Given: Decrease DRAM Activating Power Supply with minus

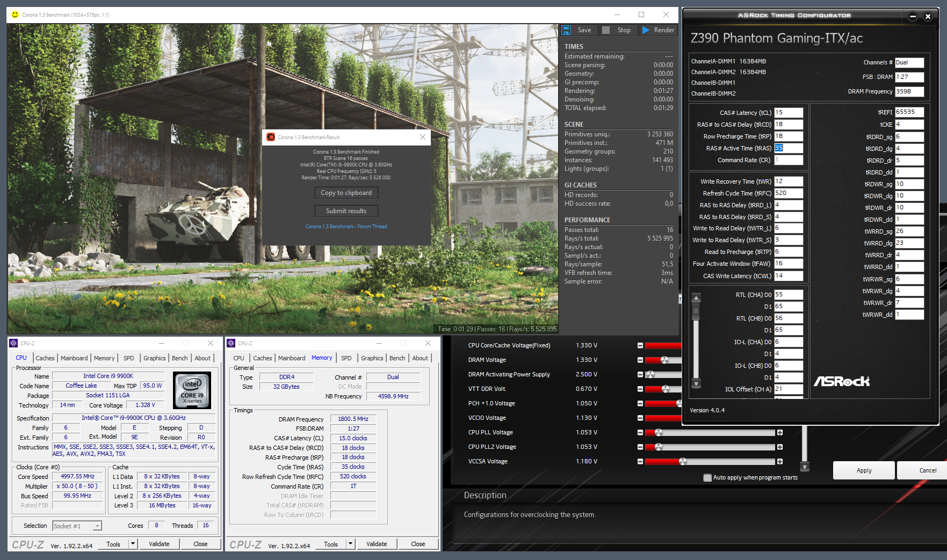Looking at the screenshot, I should point(640,374).
